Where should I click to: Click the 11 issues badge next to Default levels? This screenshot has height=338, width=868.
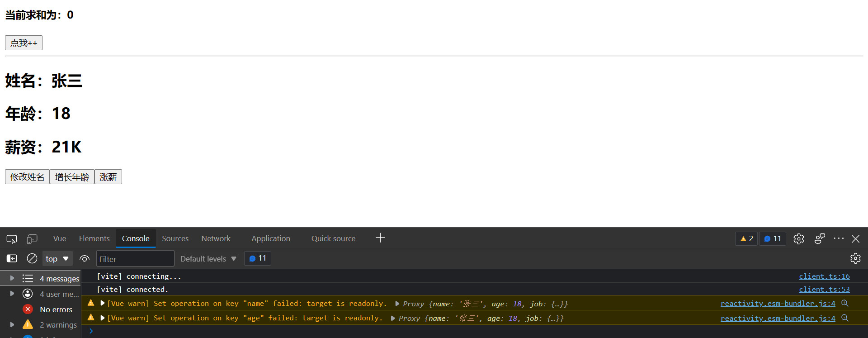[258, 258]
